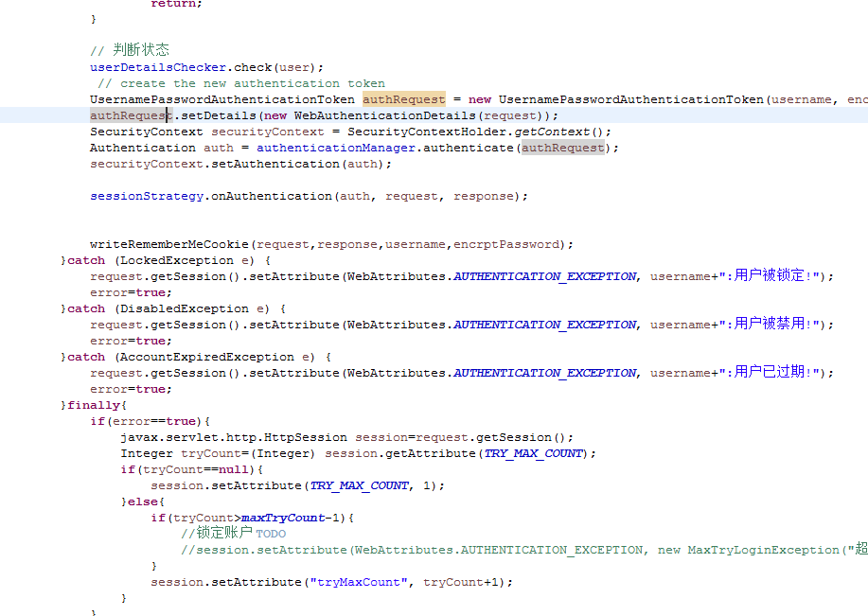Click the '用户已过期!' string literal
Viewport: 868px width, 616px height.
(x=770, y=372)
